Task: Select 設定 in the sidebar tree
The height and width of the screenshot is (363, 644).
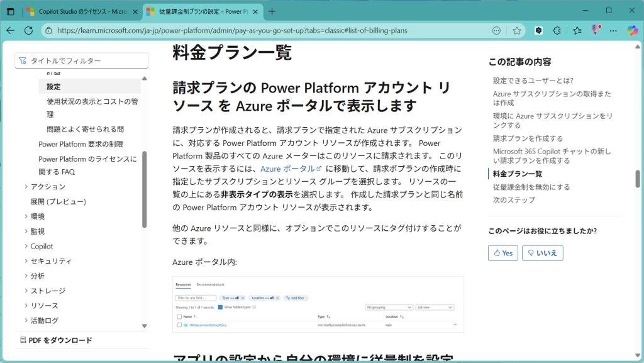Action: click(x=89, y=86)
